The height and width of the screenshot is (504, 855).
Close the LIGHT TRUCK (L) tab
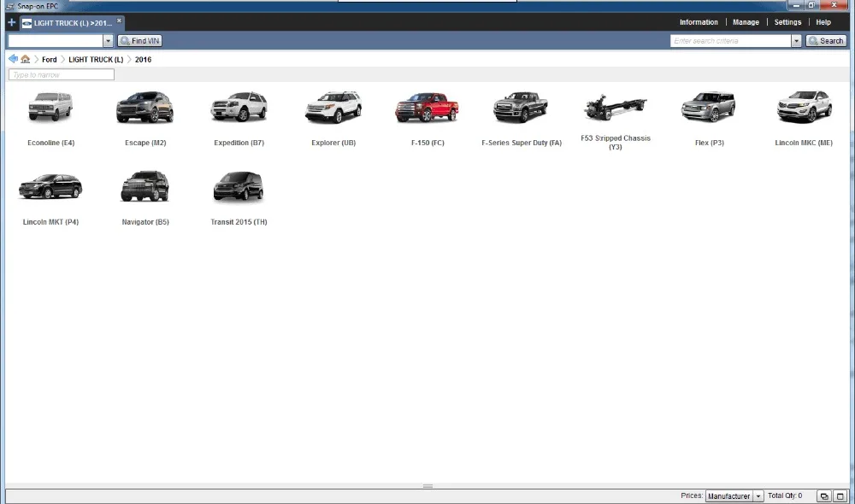click(x=119, y=21)
